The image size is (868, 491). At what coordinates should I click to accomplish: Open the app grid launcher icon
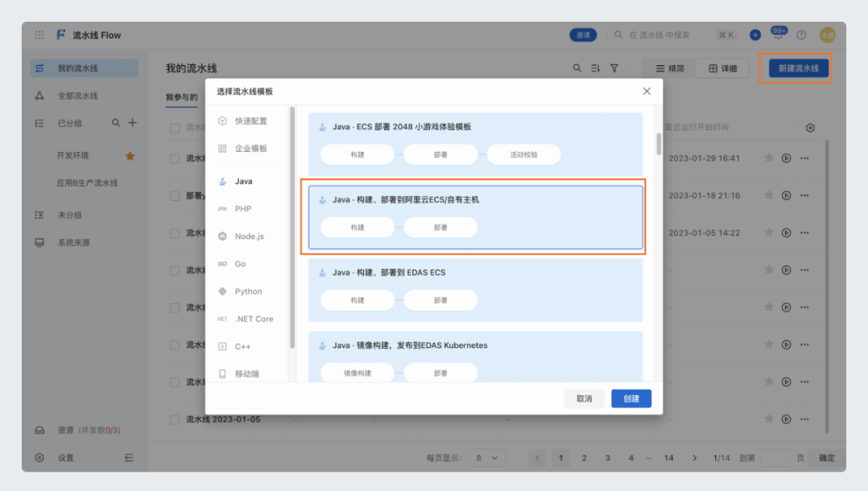tap(39, 35)
